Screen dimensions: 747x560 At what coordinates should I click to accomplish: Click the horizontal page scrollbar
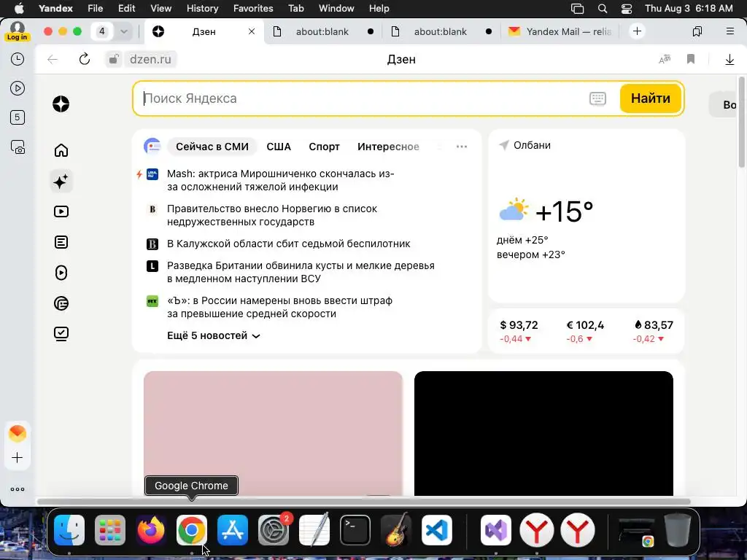tap(363, 502)
